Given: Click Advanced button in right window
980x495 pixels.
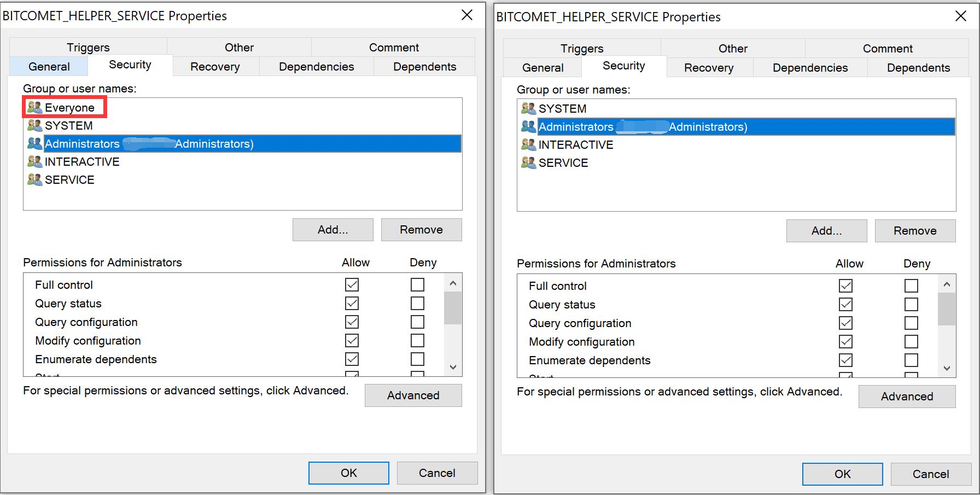Looking at the screenshot, I should pyautogui.click(x=907, y=397).
